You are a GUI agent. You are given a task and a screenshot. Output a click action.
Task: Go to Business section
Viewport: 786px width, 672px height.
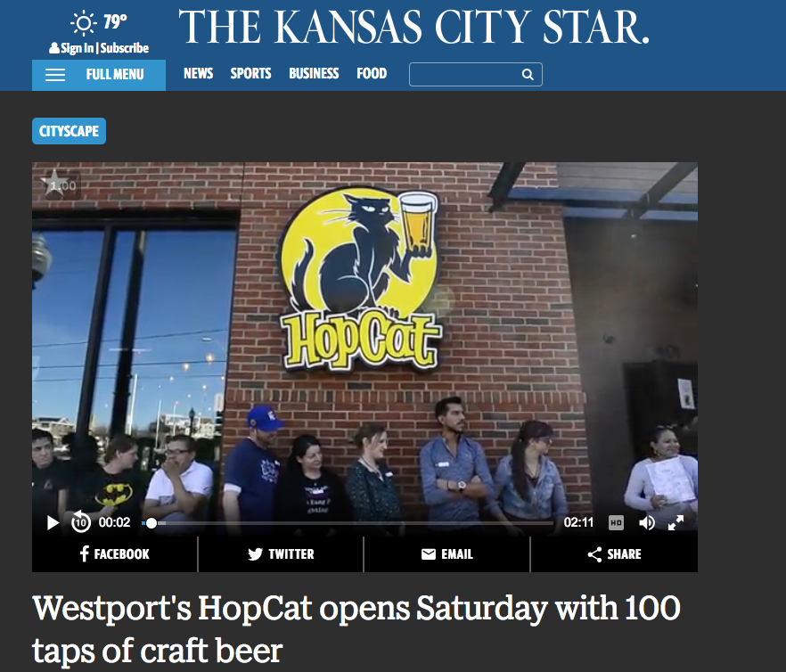(x=314, y=74)
